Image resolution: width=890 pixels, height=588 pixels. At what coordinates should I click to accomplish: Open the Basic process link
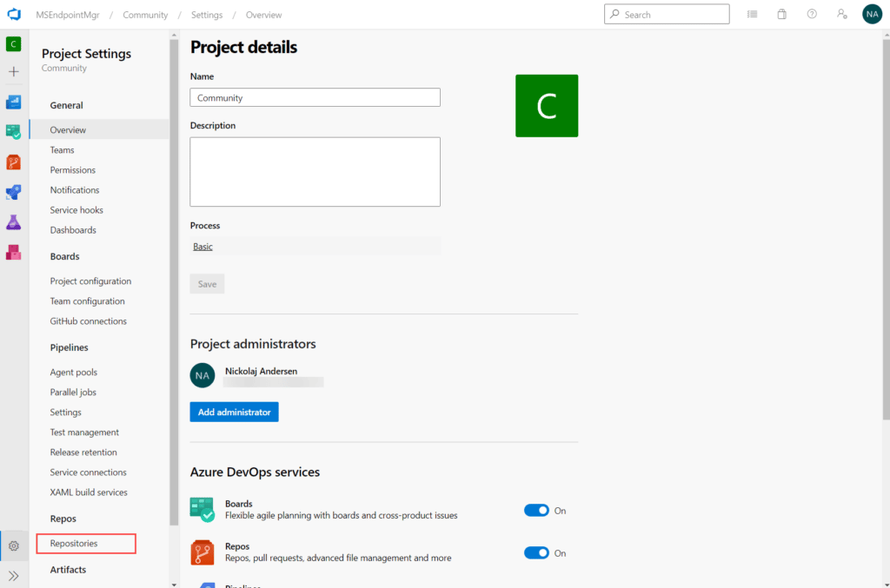pyautogui.click(x=203, y=247)
